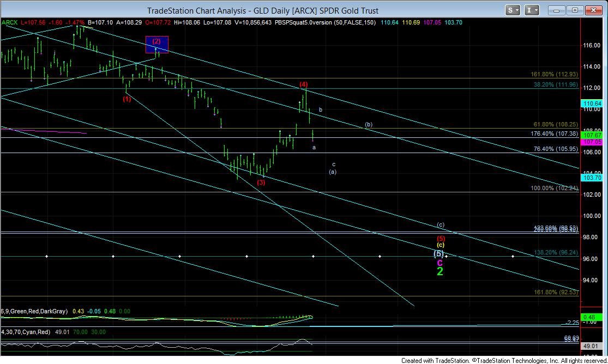Select the PBSPSquat5.0version indicator label
Viewport: 608px width, 364px height.
tap(303, 22)
